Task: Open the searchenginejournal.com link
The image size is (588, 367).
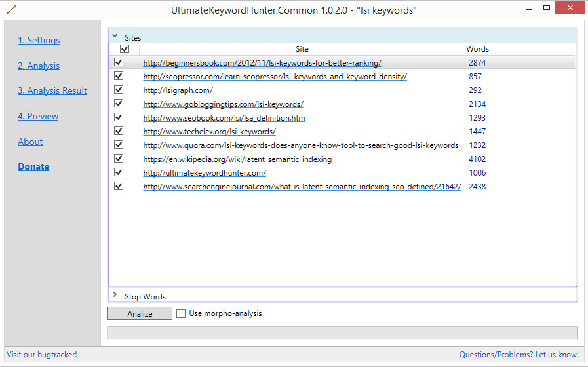Action: click(302, 187)
